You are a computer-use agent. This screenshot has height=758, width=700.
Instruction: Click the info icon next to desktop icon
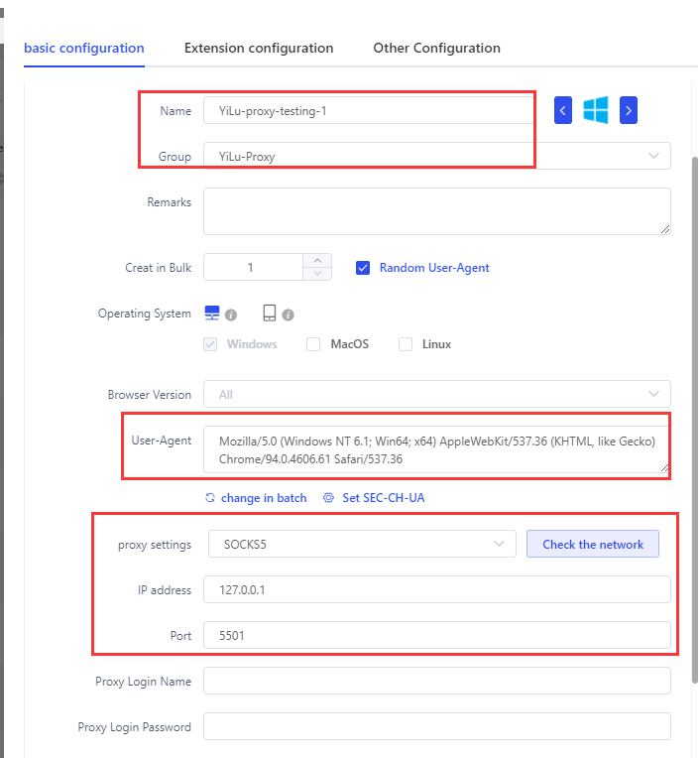point(231,316)
